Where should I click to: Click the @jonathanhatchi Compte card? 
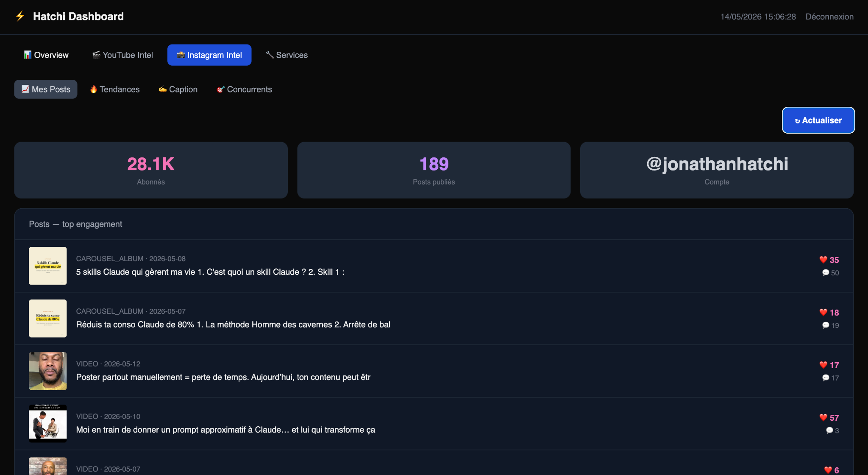coord(717,170)
